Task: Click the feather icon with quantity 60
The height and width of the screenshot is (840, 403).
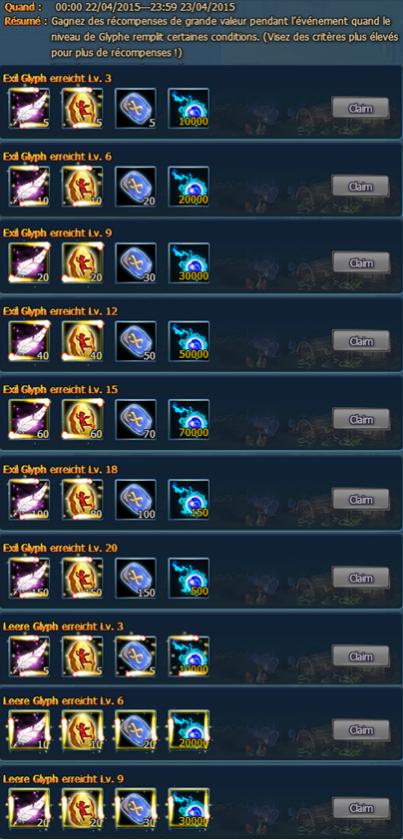Action: pyautogui.click(x=29, y=419)
